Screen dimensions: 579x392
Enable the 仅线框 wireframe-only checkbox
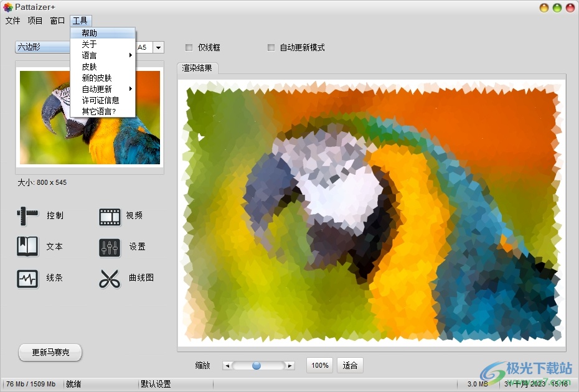(x=189, y=48)
